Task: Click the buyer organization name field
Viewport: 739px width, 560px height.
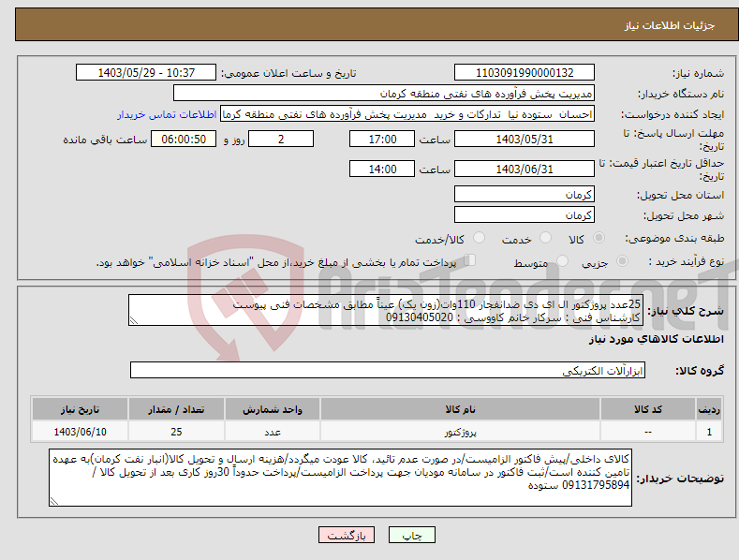Action: (x=384, y=94)
